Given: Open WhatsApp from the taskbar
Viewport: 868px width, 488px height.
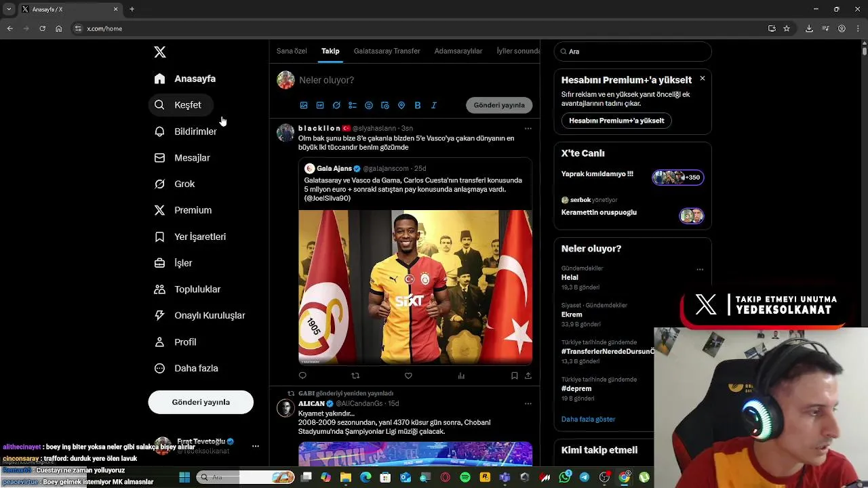Looking at the screenshot, I should [565, 477].
